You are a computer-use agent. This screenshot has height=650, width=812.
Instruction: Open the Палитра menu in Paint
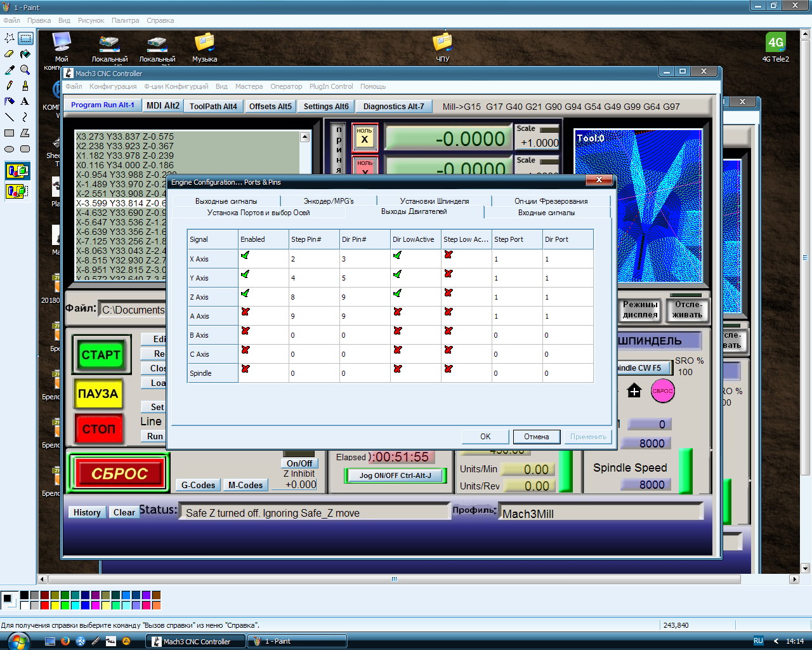click(125, 20)
